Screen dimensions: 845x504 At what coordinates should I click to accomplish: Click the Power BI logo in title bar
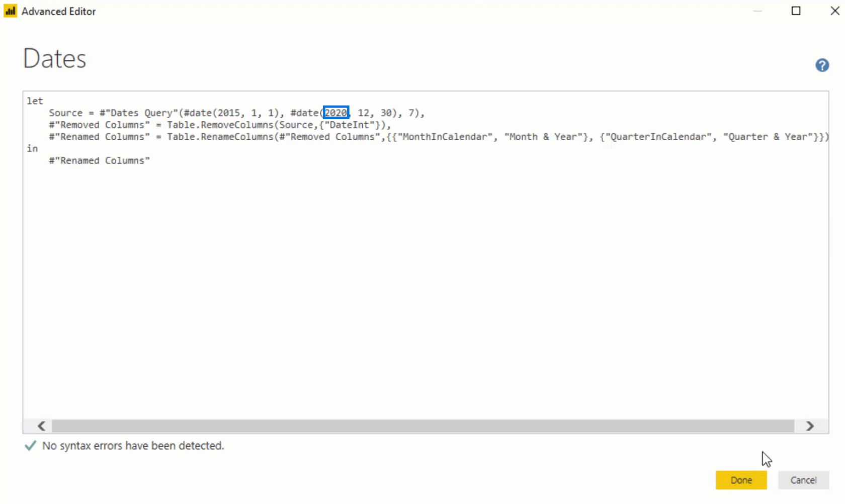coord(10,11)
